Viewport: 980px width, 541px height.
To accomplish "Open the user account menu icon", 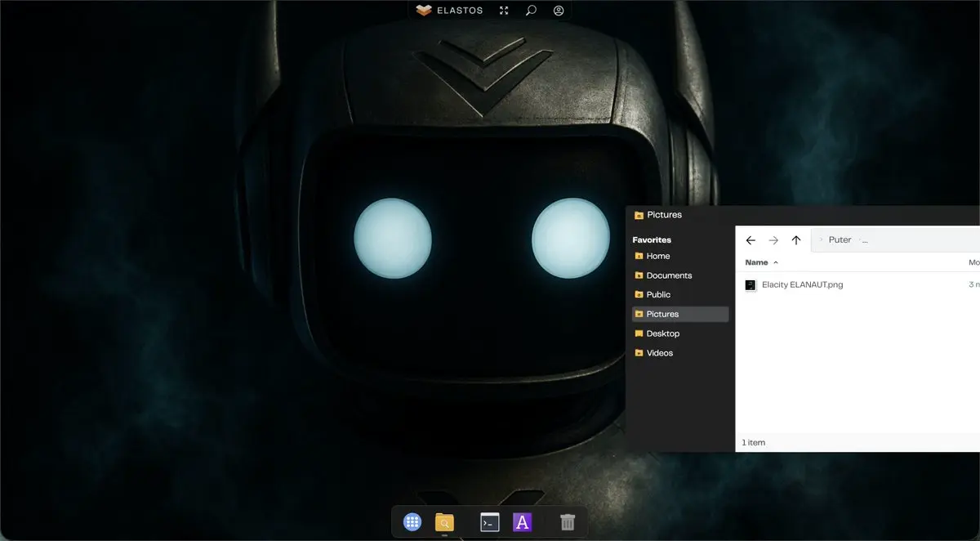I will pyautogui.click(x=559, y=11).
